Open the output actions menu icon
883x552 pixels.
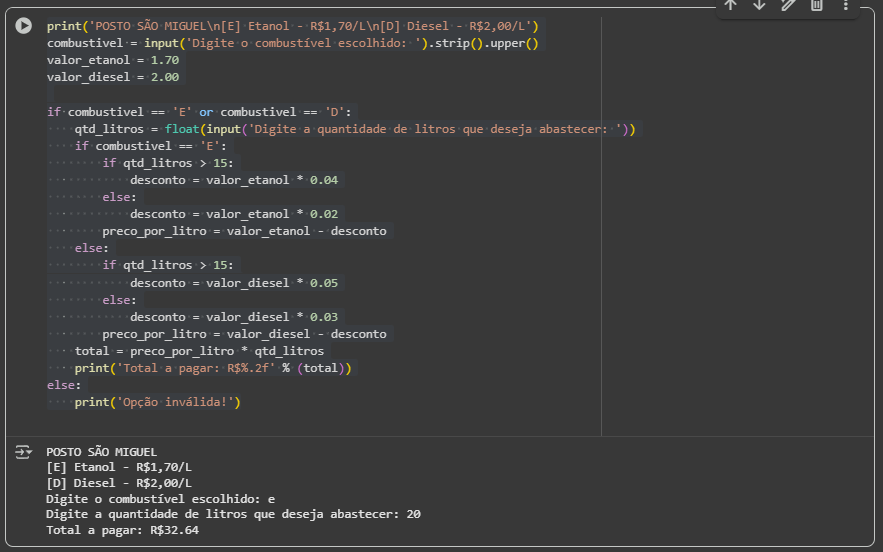coord(23,453)
